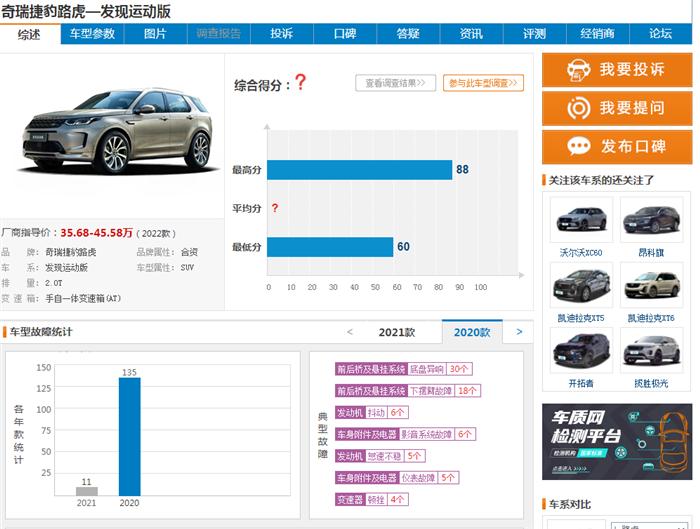Click the 我要提问 button label
This screenshot has height=529, width=700.
click(632, 108)
